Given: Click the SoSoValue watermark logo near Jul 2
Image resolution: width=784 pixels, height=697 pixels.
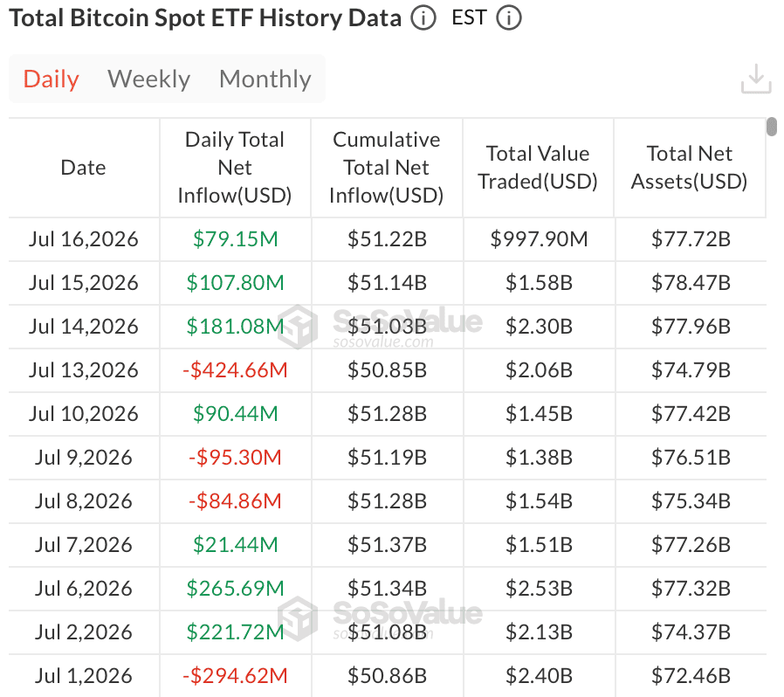Looking at the screenshot, I should (x=298, y=618).
